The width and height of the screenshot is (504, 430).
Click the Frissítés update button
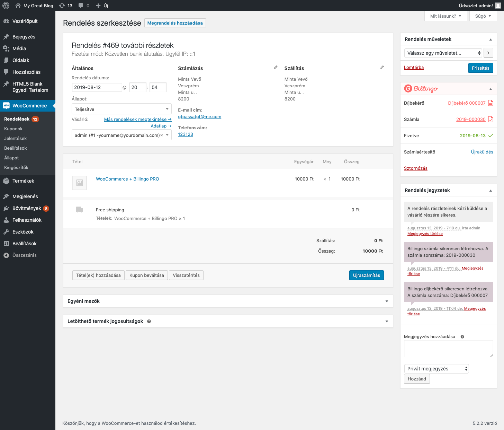[x=480, y=68]
